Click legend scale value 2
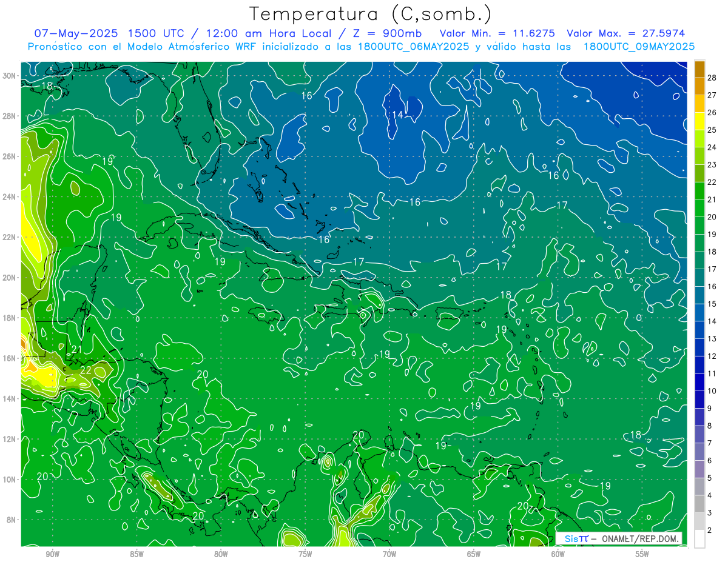The height and width of the screenshot is (562, 728). pyautogui.click(x=710, y=530)
